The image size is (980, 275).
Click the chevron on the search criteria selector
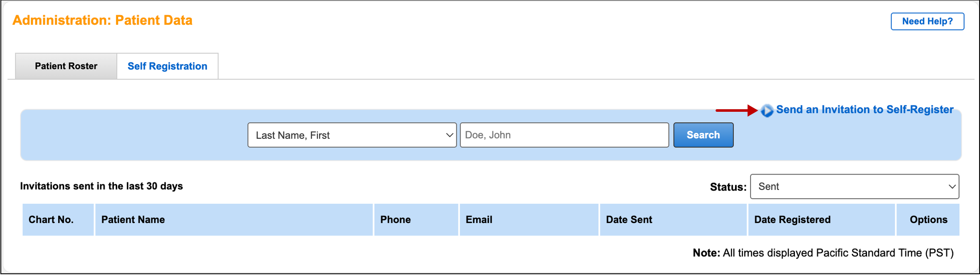[x=448, y=135]
